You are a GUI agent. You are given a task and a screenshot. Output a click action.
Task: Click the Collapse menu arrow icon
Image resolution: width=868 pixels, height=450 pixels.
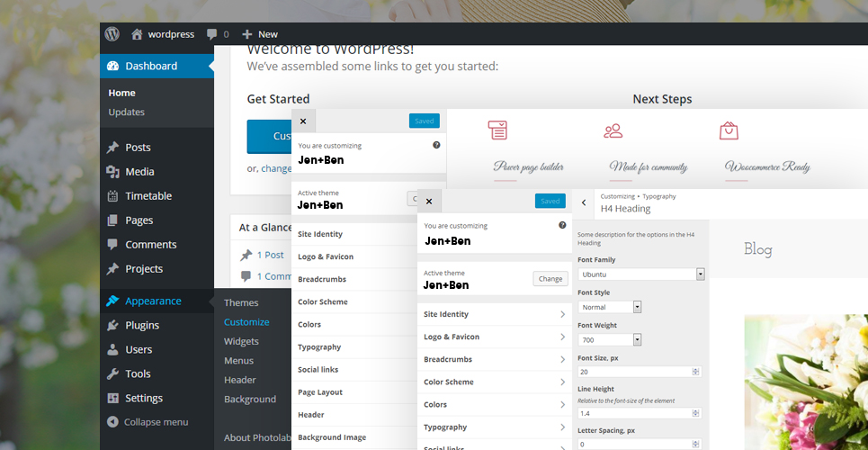[113, 422]
